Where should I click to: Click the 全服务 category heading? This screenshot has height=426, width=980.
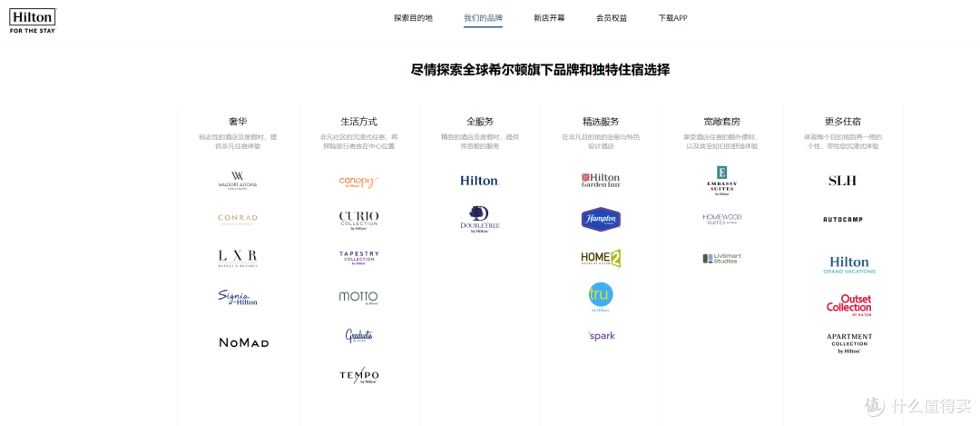click(480, 122)
